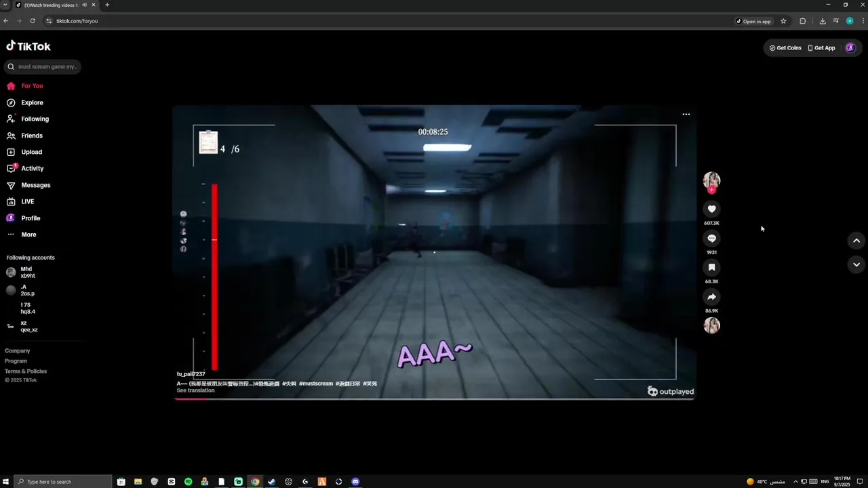
Task: Open the Friends page
Action: [x=25, y=136]
